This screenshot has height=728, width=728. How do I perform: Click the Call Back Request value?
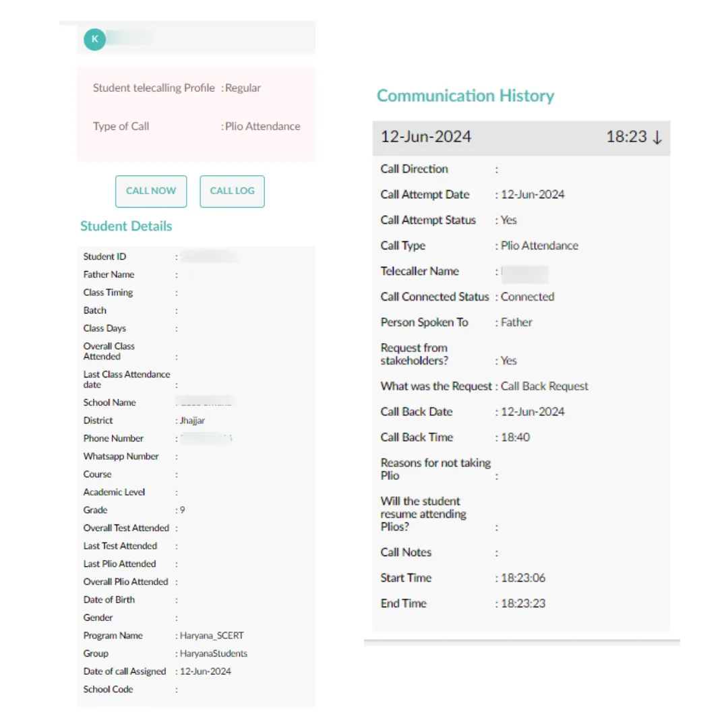tap(544, 386)
